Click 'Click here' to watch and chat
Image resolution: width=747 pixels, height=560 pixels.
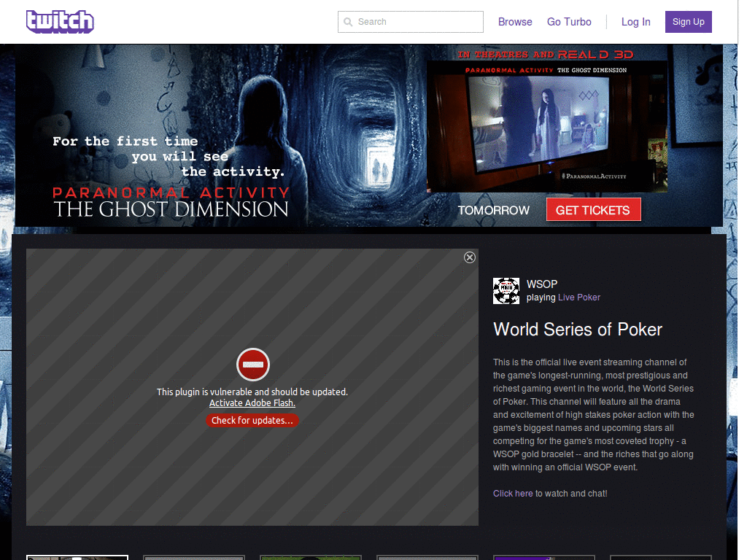pos(513,494)
